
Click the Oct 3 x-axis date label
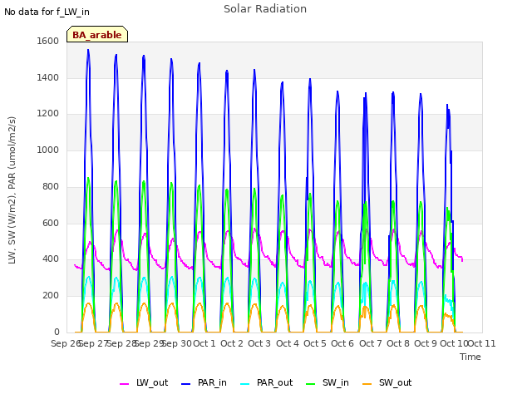pyautogui.click(x=259, y=343)
